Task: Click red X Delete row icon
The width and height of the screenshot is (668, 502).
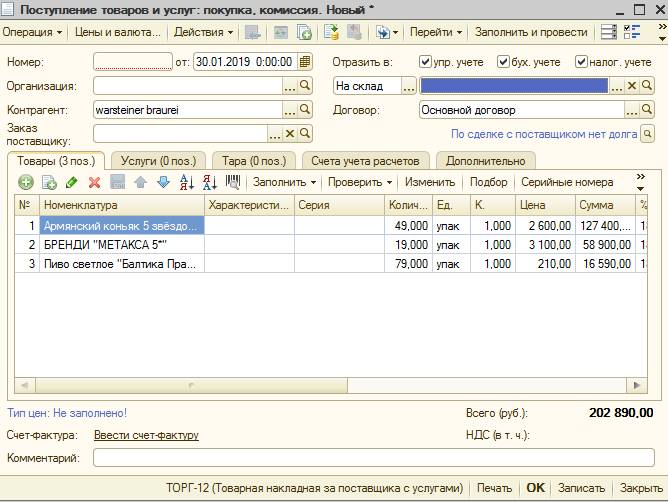Action: [x=95, y=182]
